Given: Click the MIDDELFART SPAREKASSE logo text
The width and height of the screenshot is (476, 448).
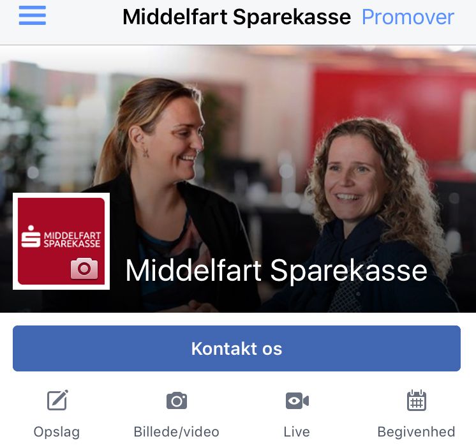Looking at the screenshot, I should pos(72,239).
